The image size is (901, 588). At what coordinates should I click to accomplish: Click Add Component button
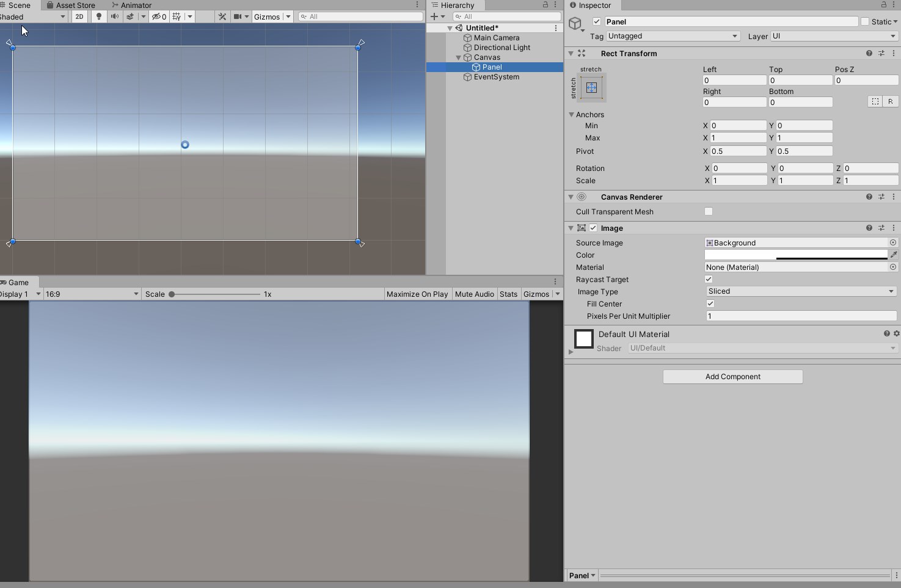[733, 377]
